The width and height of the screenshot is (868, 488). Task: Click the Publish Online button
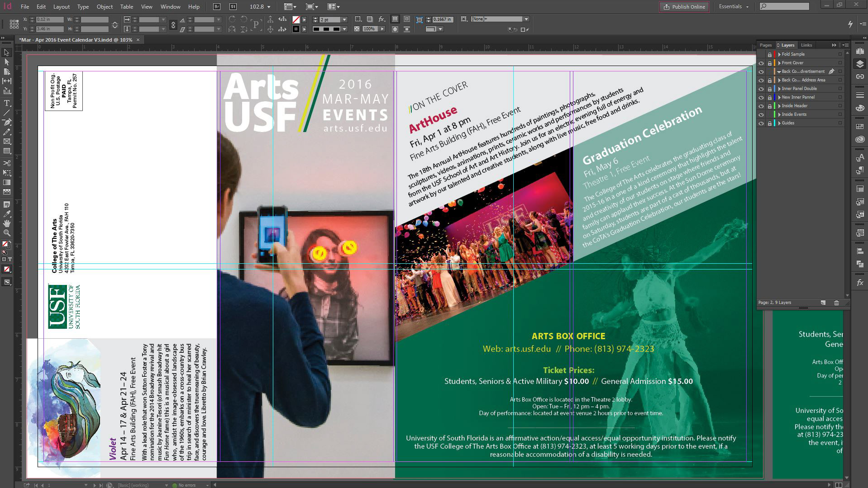pyautogui.click(x=684, y=7)
